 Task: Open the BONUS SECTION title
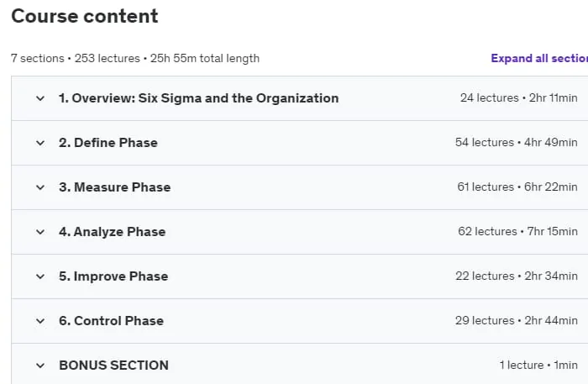point(113,366)
